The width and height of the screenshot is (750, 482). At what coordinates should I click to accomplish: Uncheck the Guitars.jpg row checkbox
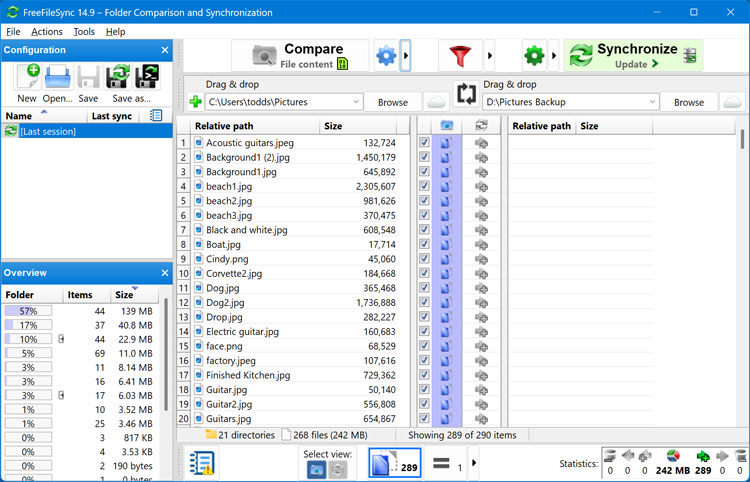click(x=424, y=419)
